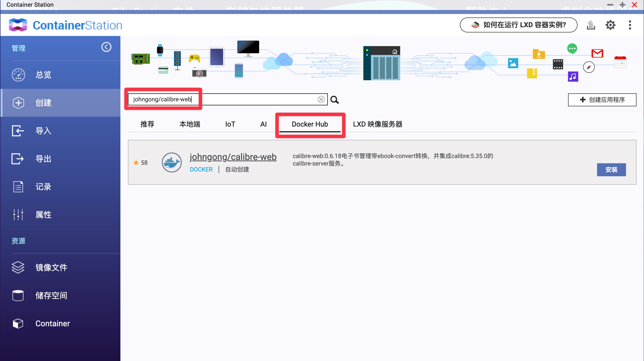Click the 资源 section heading

[x=18, y=241]
